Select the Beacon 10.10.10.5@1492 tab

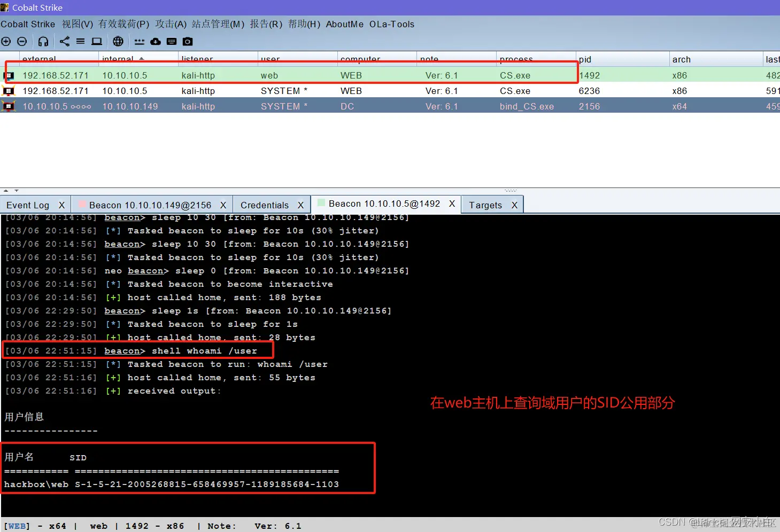click(384, 204)
